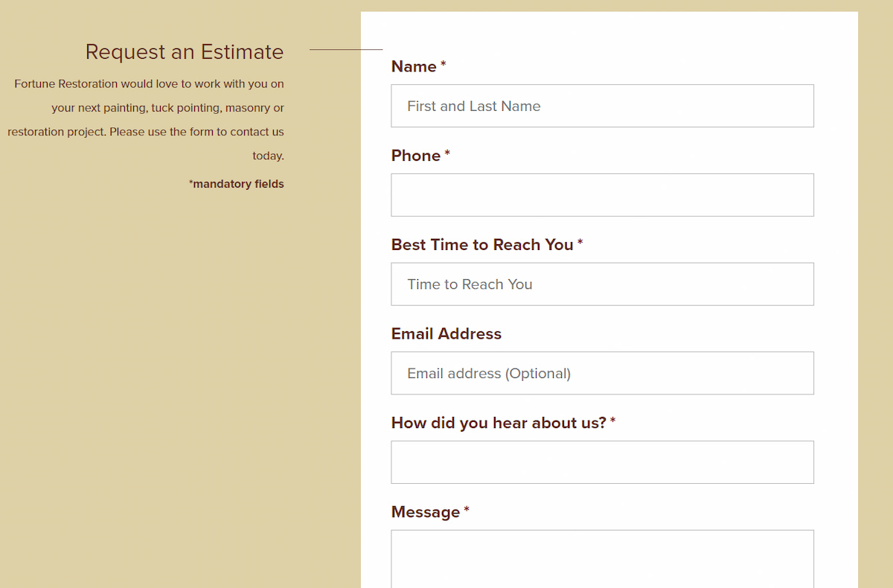
Task: Select the Email Address input box
Action: point(602,373)
